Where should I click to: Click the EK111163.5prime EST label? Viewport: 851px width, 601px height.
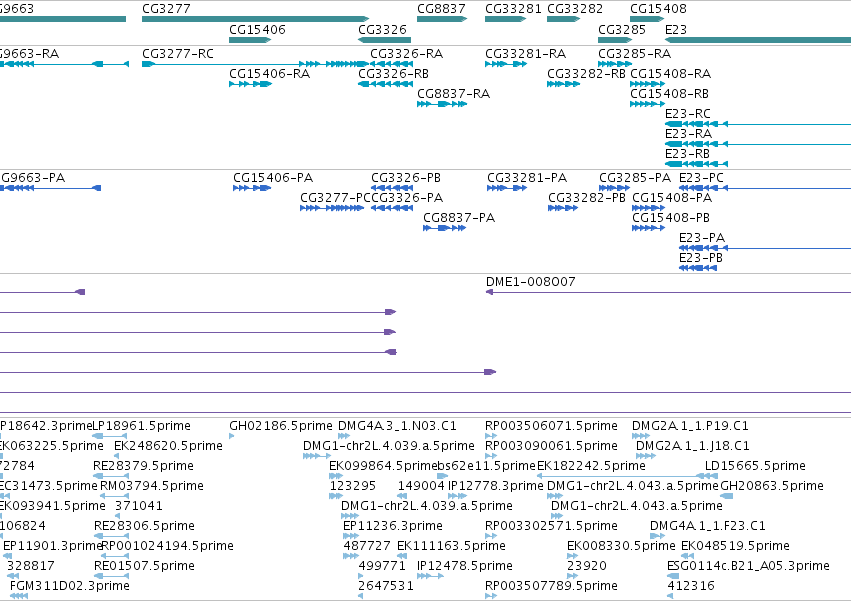[x=451, y=546]
